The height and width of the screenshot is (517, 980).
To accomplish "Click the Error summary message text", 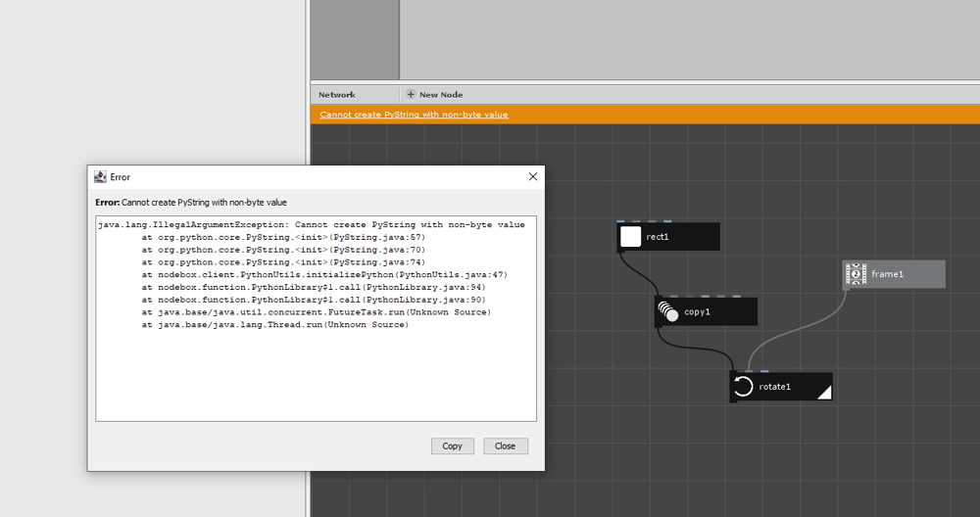I will [x=191, y=203].
